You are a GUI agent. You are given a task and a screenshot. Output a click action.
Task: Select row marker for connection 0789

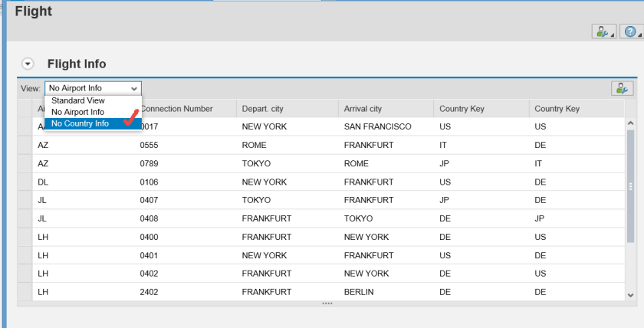tap(25, 163)
